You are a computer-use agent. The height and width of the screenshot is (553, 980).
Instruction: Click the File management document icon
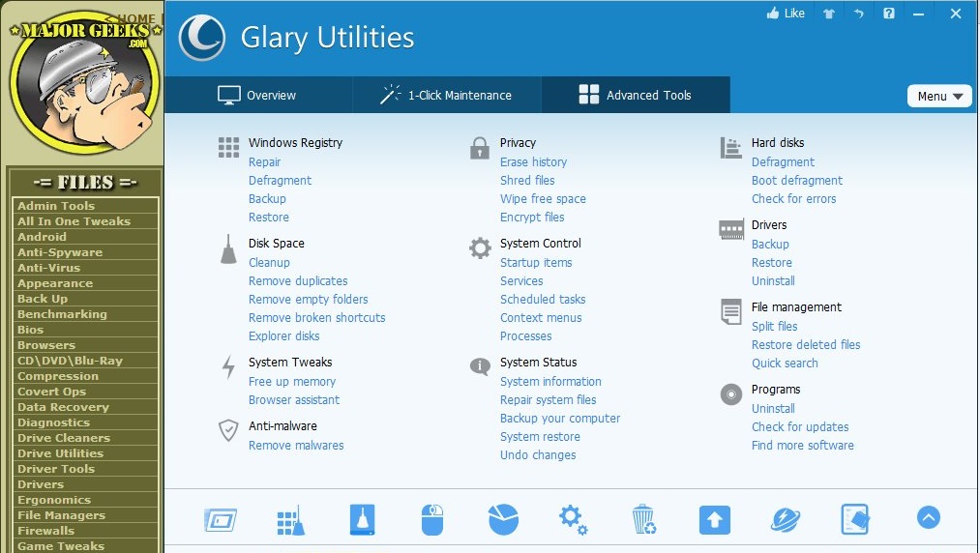[730, 312]
